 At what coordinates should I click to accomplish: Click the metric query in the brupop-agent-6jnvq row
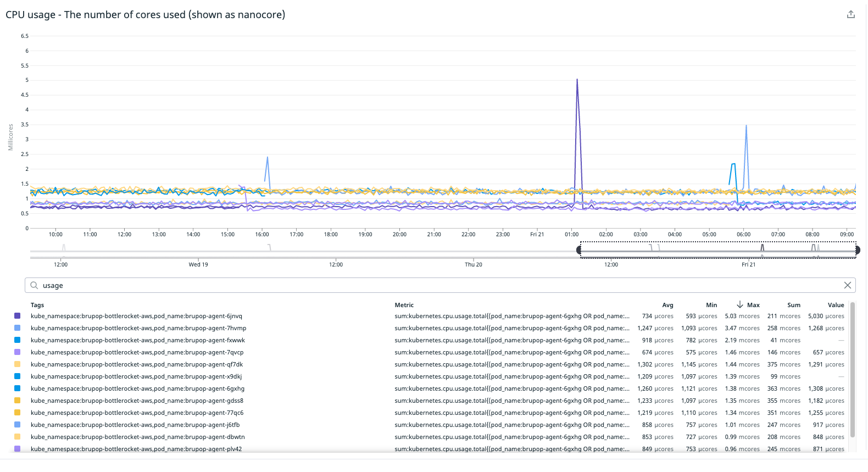tap(512, 316)
